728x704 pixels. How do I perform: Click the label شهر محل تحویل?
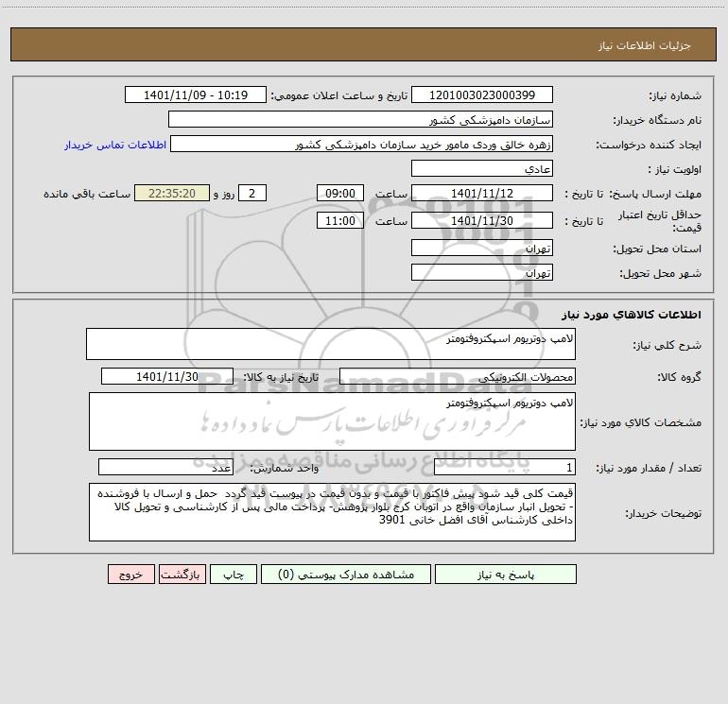point(661,273)
